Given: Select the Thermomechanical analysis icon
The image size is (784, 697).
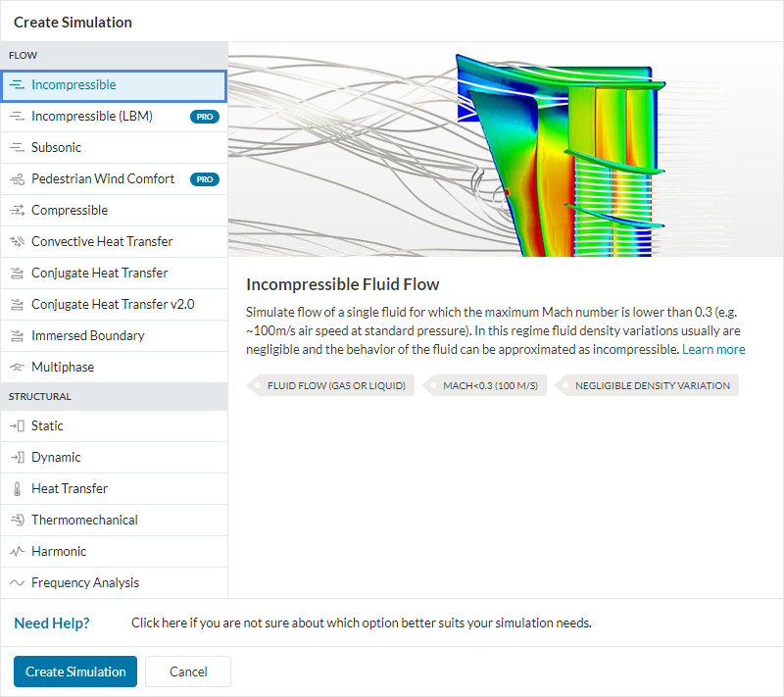Looking at the screenshot, I should (x=17, y=520).
